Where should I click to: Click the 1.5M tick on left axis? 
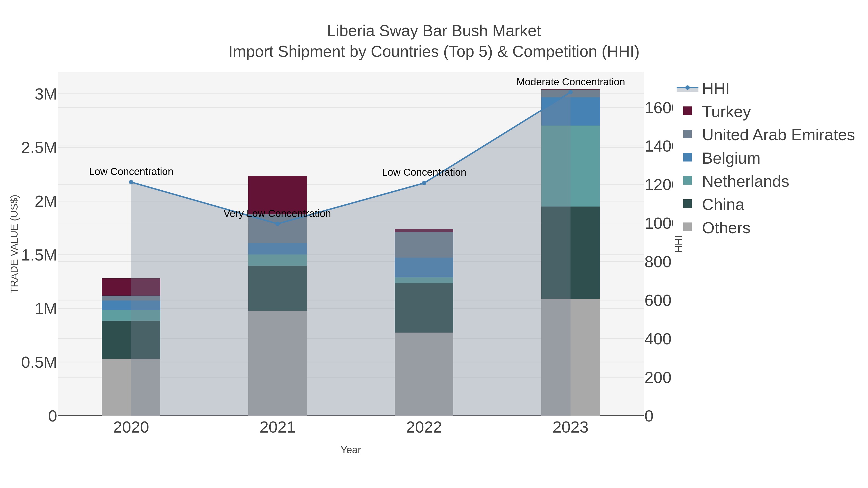[39, 255]
